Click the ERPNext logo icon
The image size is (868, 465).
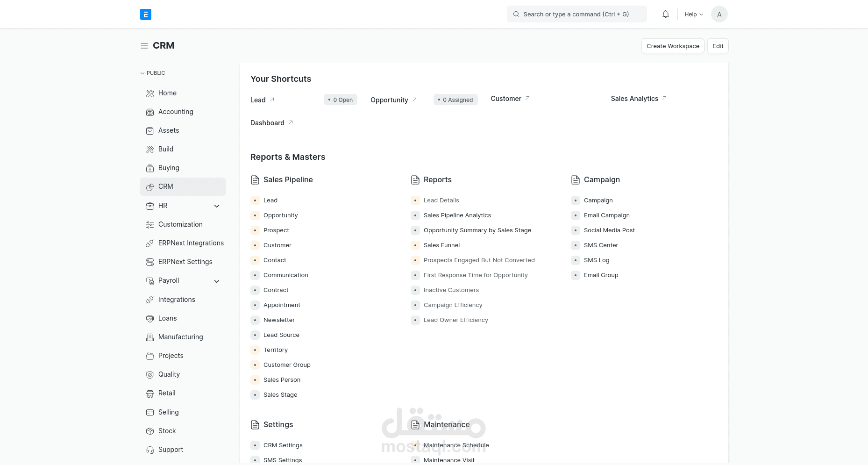click(x=145, y=14)
